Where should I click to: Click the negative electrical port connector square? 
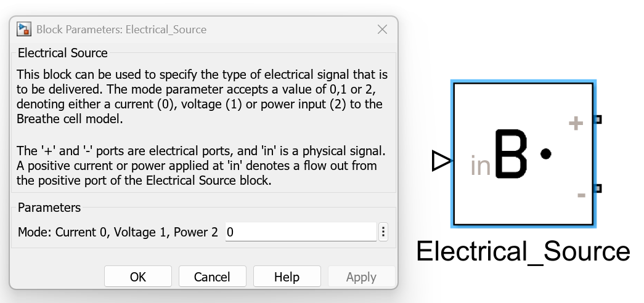[597, 188]
